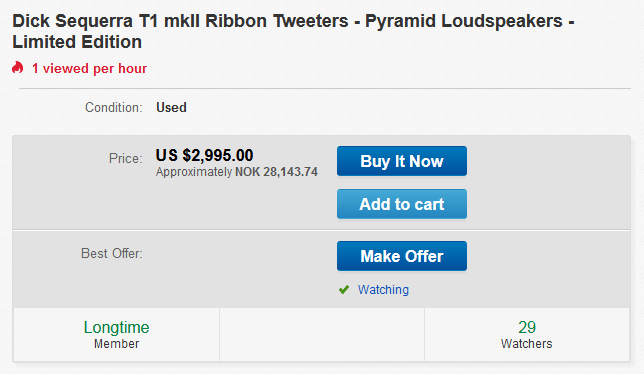This screenshot has height=374, width=644.
Task: Click the US $2,995.00 price
Action: point(204,156)
